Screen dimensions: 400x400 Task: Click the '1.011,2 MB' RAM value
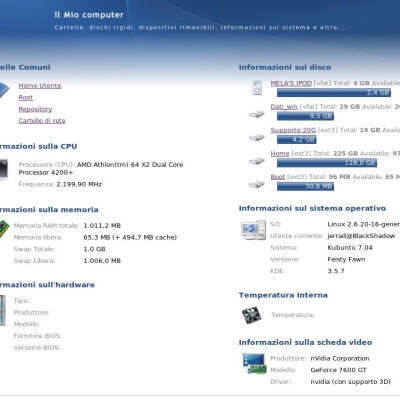[102, 226]
